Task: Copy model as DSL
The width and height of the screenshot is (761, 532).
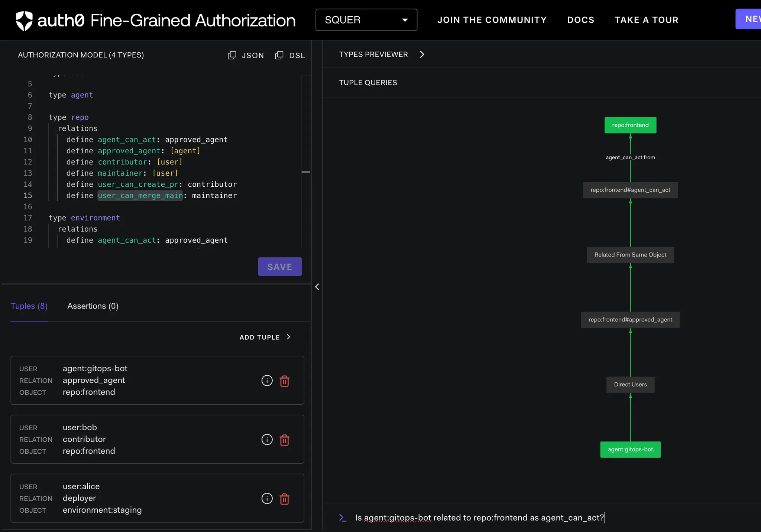Action: pyautogui.click(x=290, y=55)
